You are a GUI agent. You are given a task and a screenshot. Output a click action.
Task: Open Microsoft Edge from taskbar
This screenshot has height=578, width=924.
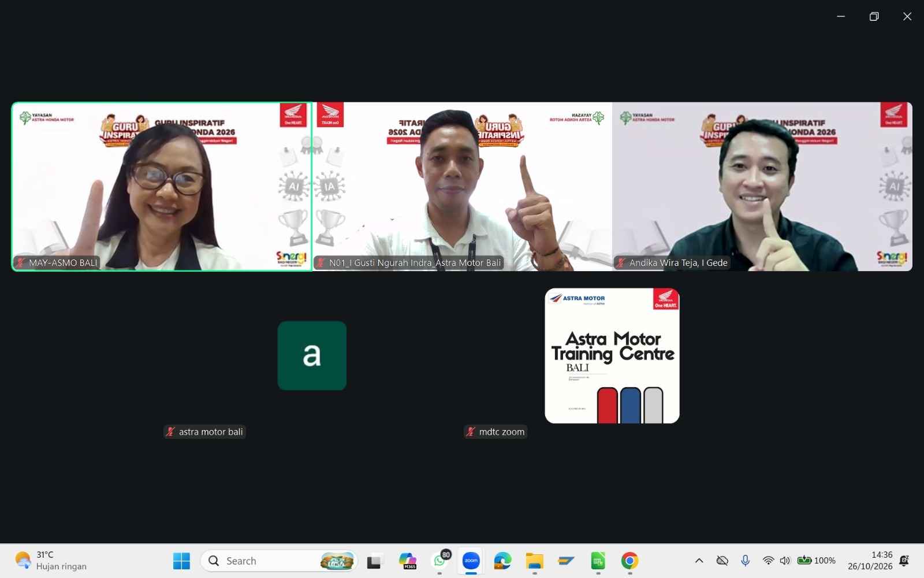point(502,561)
